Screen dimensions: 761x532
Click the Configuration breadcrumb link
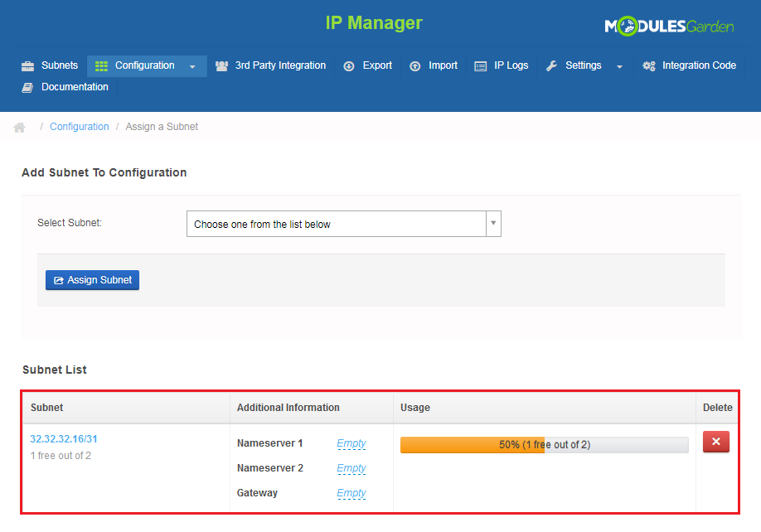[x=79, y=127]
